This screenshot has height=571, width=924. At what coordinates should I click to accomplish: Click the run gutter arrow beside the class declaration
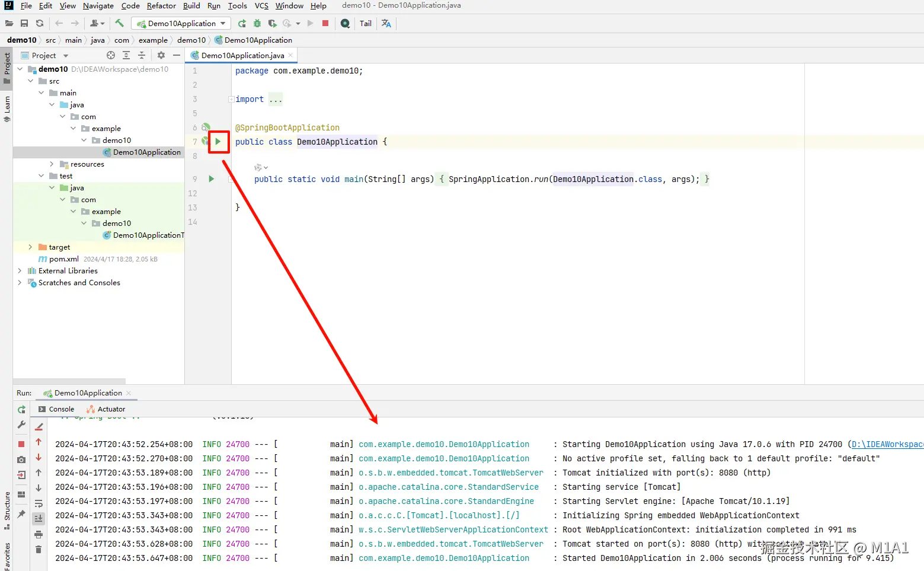(x=218, y=142)
